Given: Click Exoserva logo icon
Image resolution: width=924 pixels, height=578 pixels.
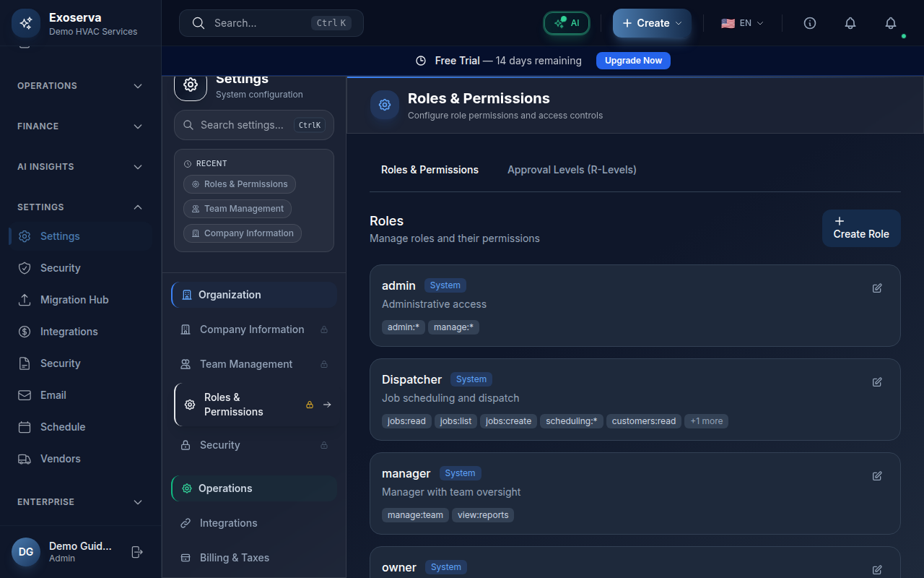Looking at the screenshot, I should [x=26, y=23].
